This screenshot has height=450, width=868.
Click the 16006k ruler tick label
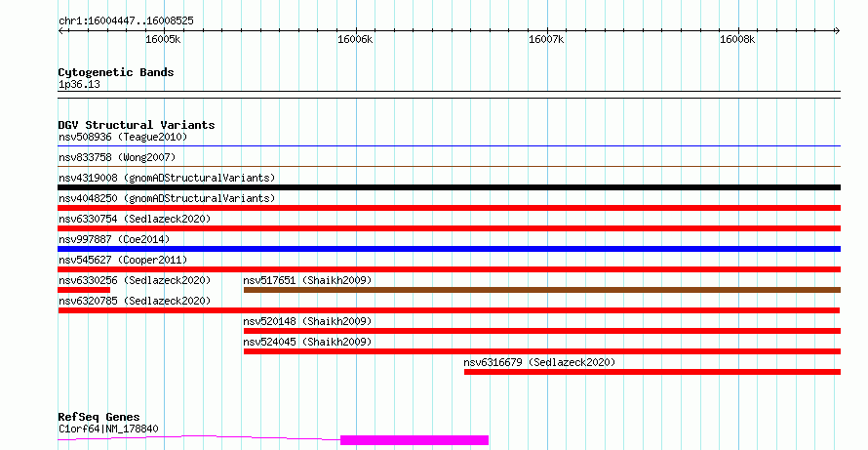pyautogui.click(x=355, y=39)
